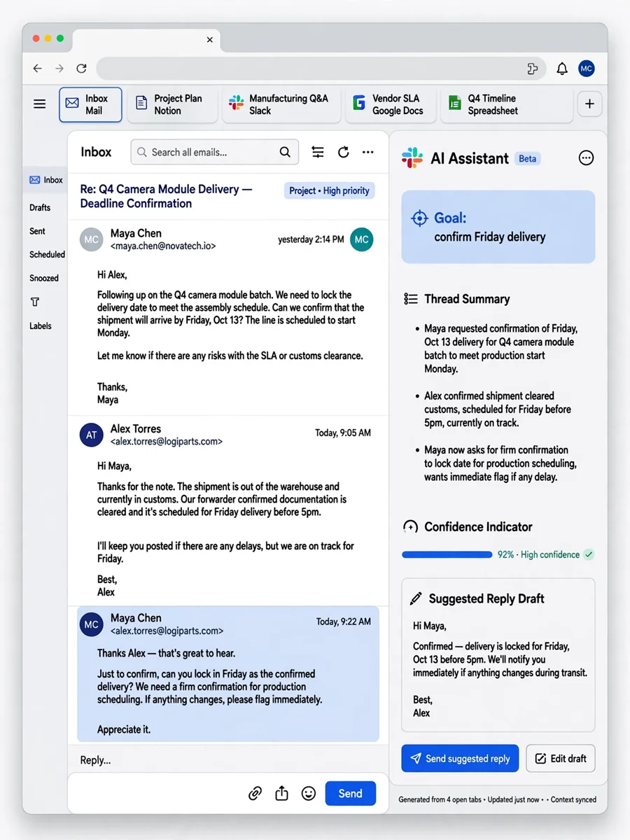Screen dimensions: 630x840
Task: Click the filter funnel icon in sidebar
Action: (x=35, y=302)
